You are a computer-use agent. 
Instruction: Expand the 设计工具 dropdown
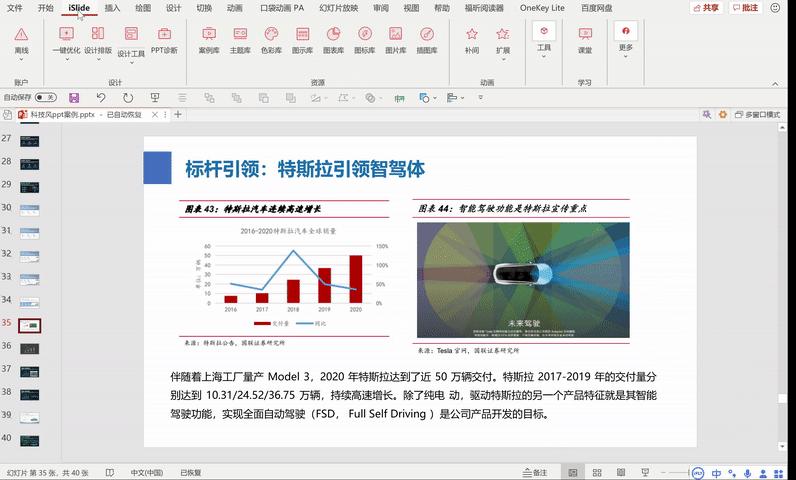point(131,62)
